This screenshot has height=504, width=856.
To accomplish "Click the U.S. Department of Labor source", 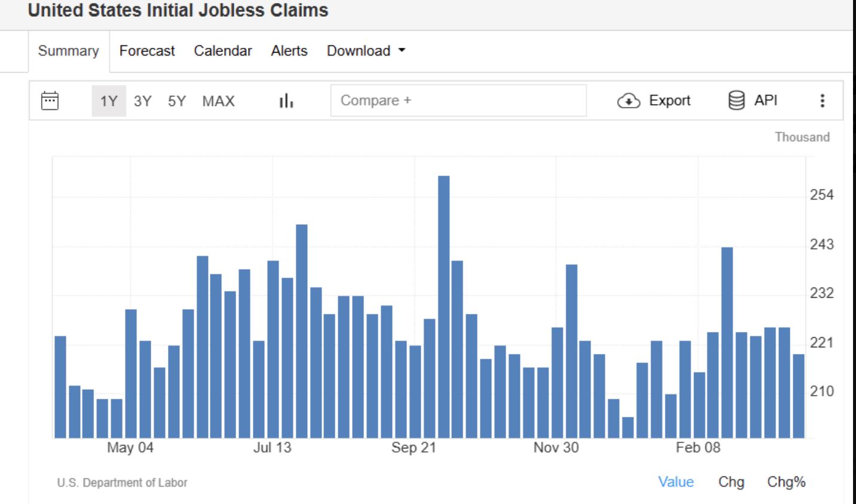I will click(x=122, y=482).
